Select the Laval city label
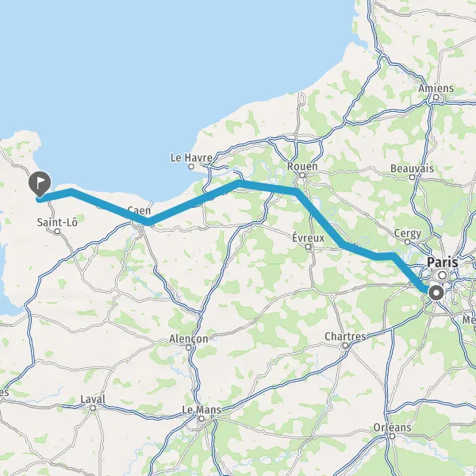The height and width of the screenshot is (476, 476). pos(93,399)
